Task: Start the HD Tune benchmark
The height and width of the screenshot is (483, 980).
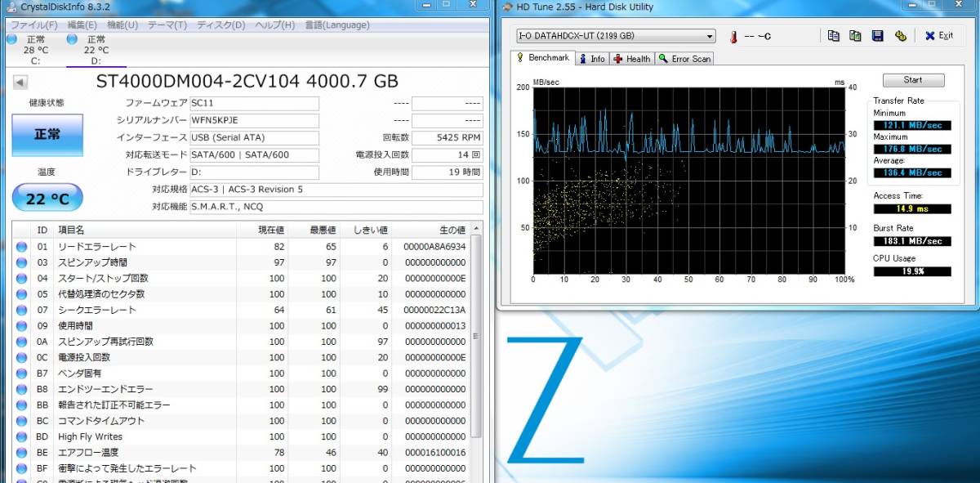Action: pyautogui.click(x=913, y=80)
